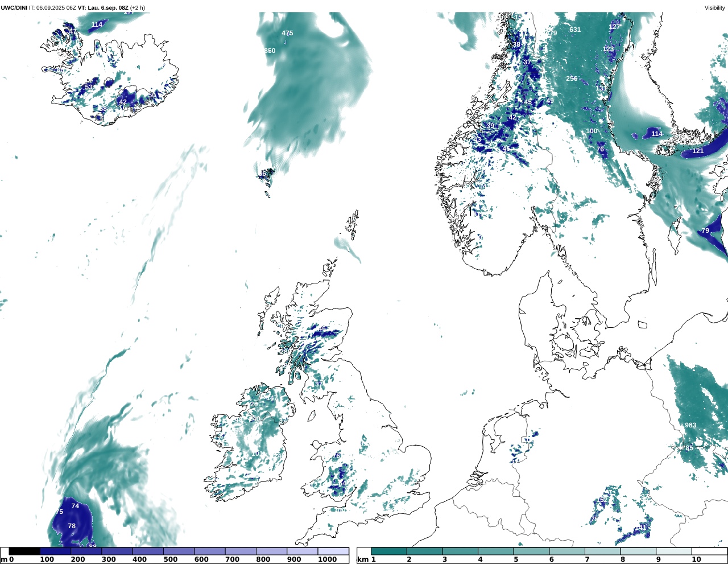728x564 pixels.
Task: Click the '(+2 h)' forecast offset text
Action: click(x=138, y=7)
